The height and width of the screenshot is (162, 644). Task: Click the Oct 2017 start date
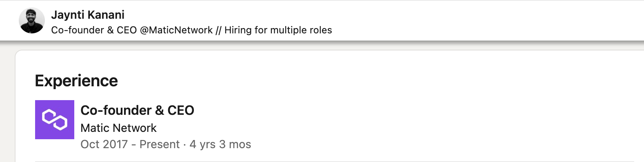coord(104,144)
